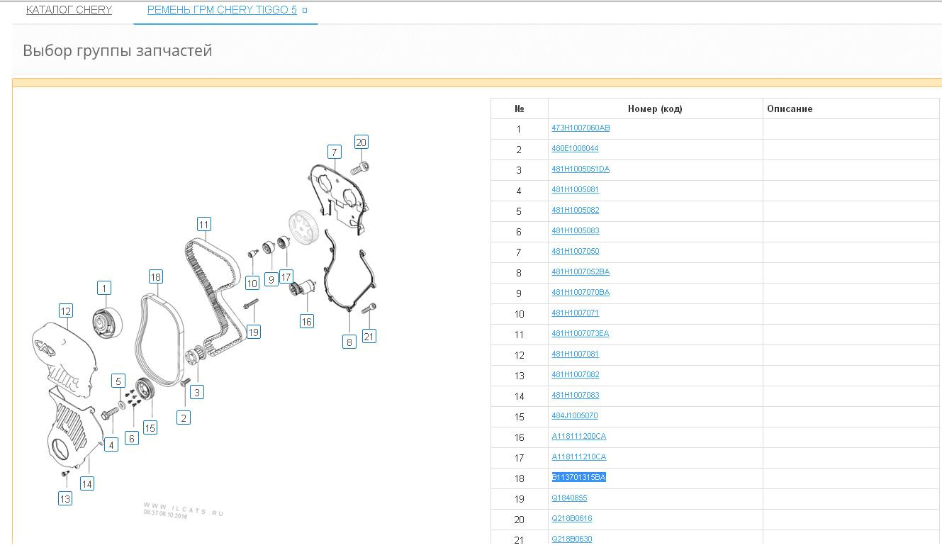Click the small square icon beside the TIGGO 5 tab
Viewport: 942px width, 560px height.
[x=305, y=11]
